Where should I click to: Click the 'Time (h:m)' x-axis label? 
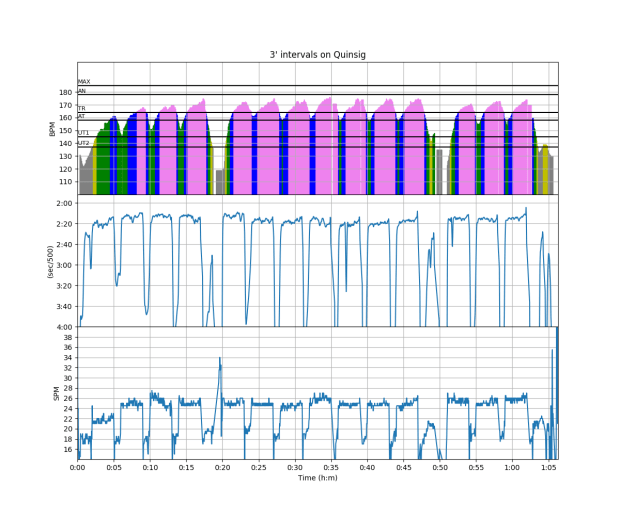click(x=317, y=478)
